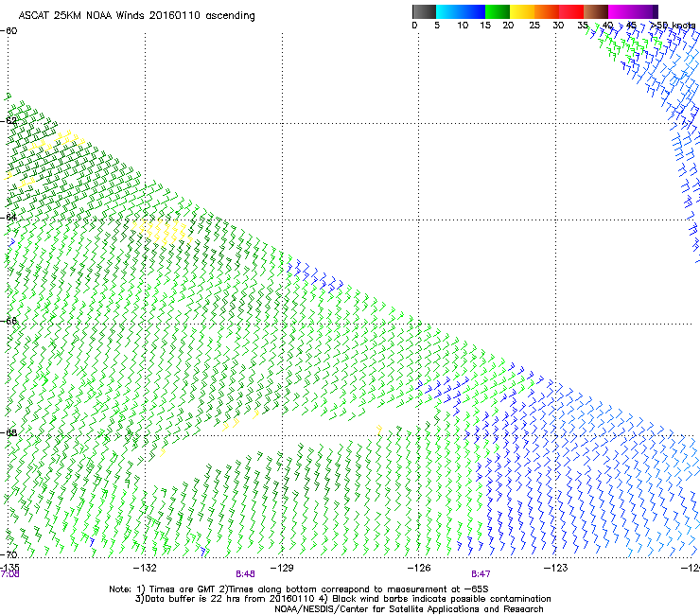Click the ">50 knots" color bar label
This screenshot has width=700, height=615.
click(x=673, y=26)
